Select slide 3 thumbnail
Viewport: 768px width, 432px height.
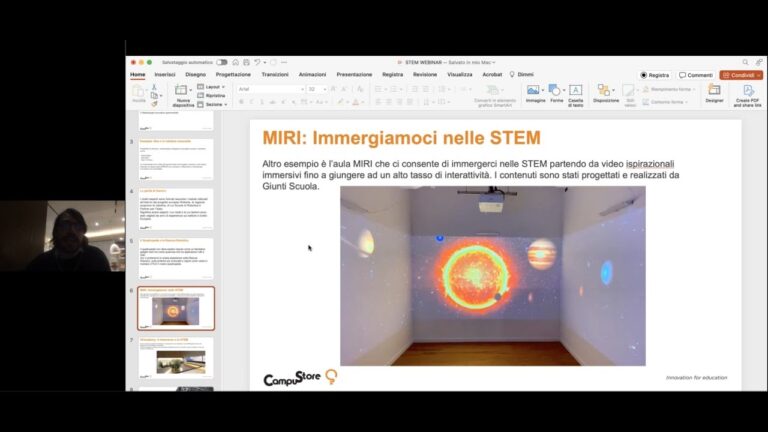click(x=176, y=159)
